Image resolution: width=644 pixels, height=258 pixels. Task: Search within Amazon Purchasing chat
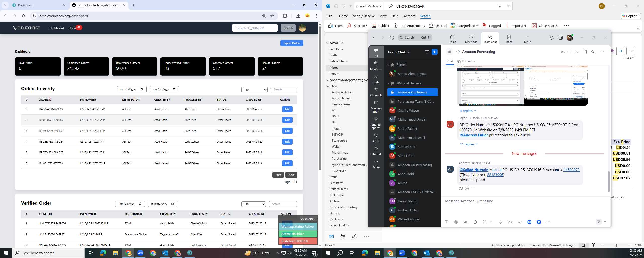pos(593,52)
